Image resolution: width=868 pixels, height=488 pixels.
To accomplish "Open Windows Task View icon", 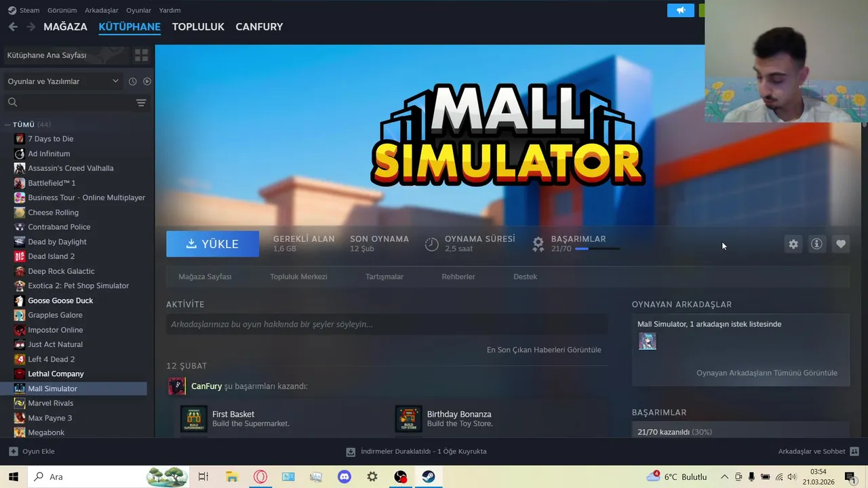I will (x=203, y=476).
